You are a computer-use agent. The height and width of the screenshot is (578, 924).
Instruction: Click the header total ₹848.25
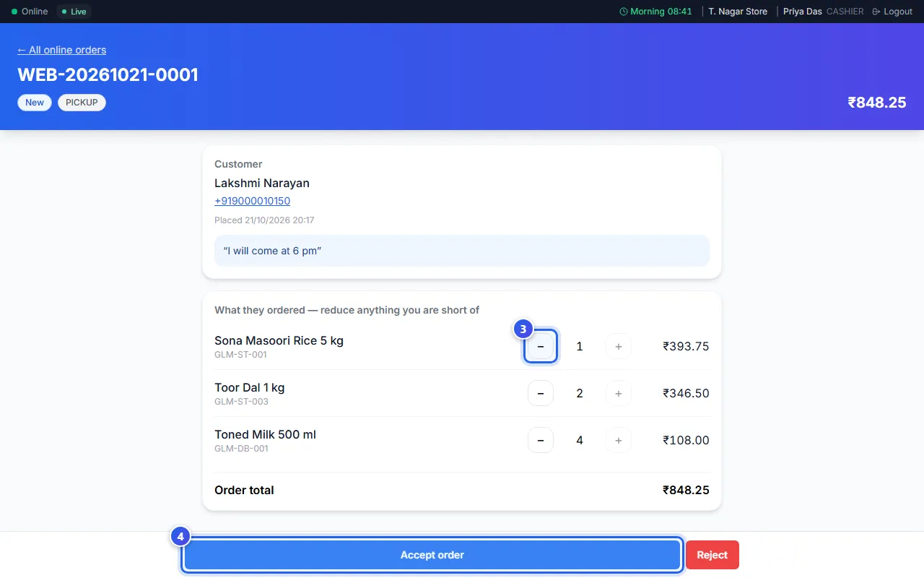click(x=877, y=103)
